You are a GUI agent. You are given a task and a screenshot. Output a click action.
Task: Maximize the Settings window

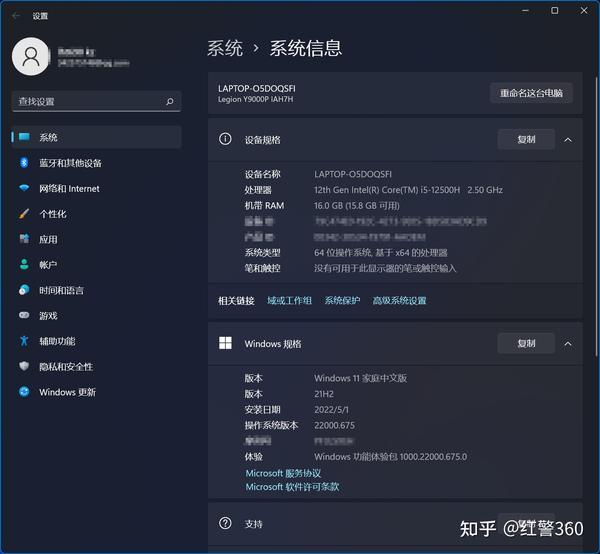coord(554,10)
